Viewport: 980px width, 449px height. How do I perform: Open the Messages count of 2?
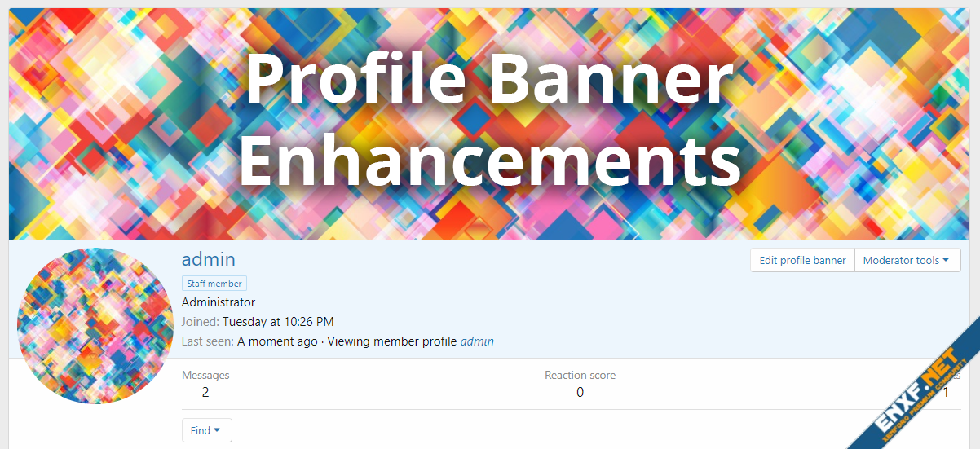(x=205, y=392)
